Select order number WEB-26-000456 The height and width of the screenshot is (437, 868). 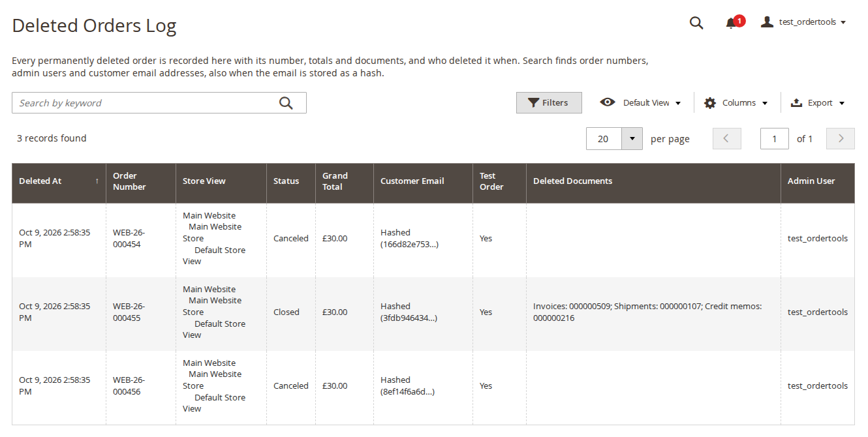click(x=129, y=386)
